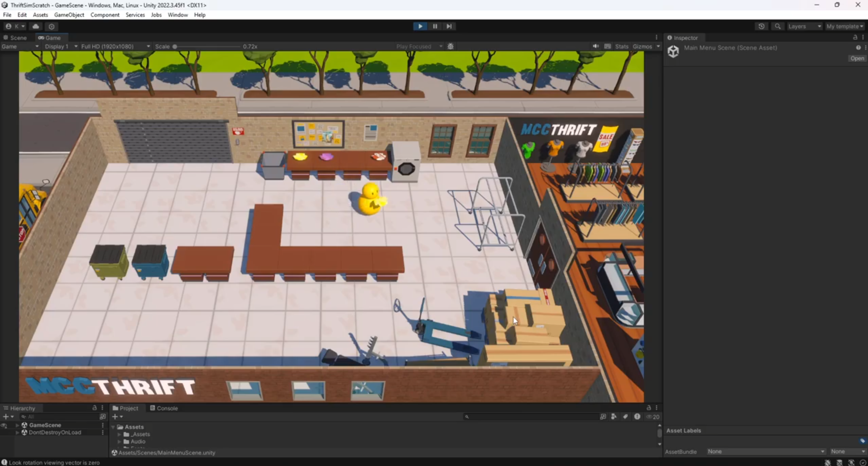
Task: Open Undo History icon
Action: point(762,26)
